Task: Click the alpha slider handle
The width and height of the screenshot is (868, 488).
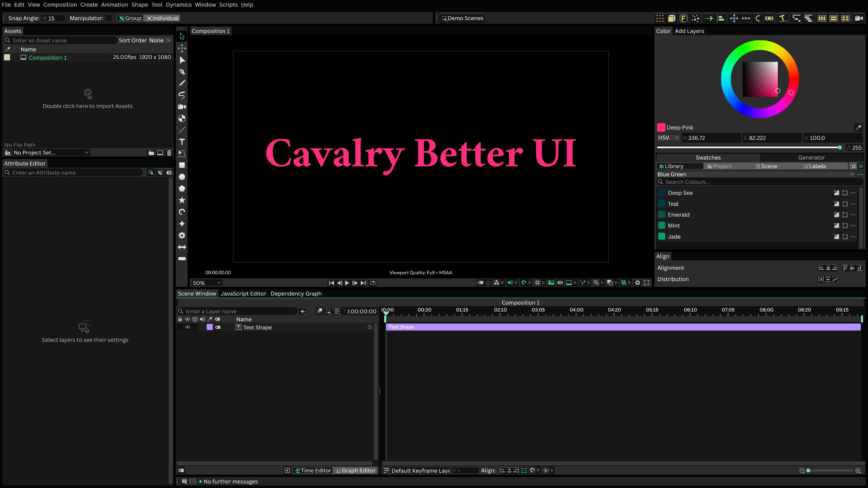Action: pyautogui.click(x=840, y=148)
